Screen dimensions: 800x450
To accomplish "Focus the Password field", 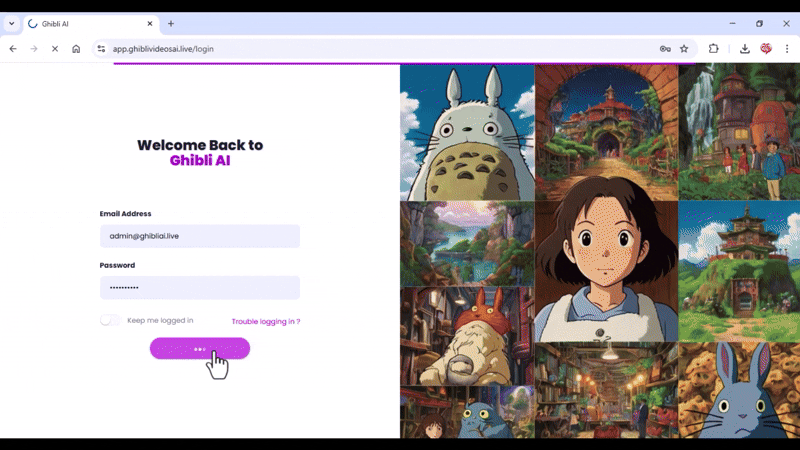I will [x=199, y=288].
